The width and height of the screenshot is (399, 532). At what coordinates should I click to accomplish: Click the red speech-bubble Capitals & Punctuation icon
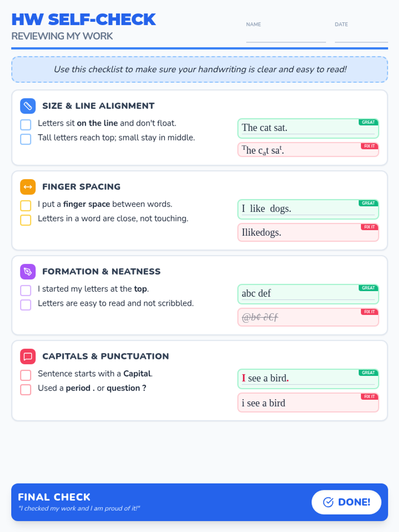(28, 356)
